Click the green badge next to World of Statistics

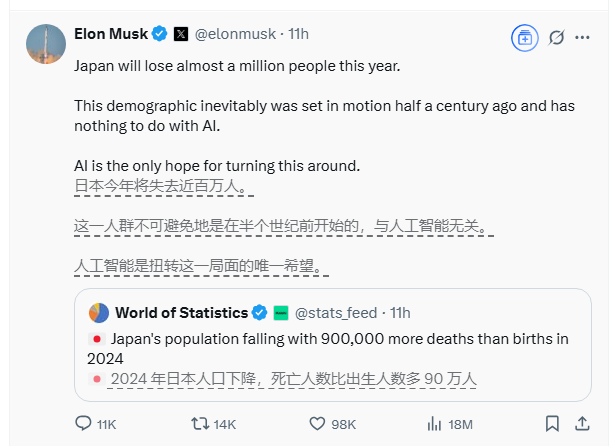pos(281,312)
